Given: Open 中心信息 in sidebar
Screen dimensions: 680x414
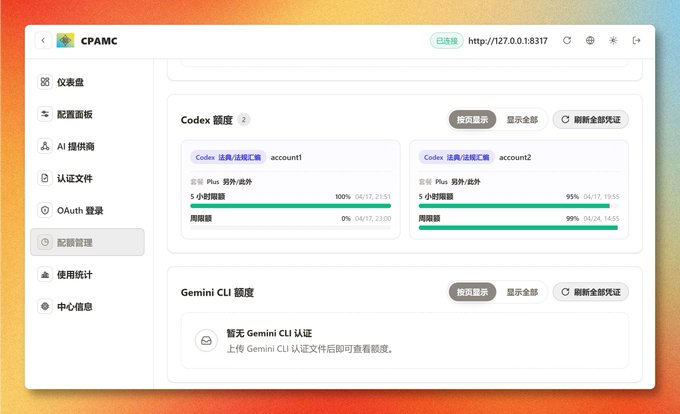Looking at the screenshot, I should pos(87,306).
